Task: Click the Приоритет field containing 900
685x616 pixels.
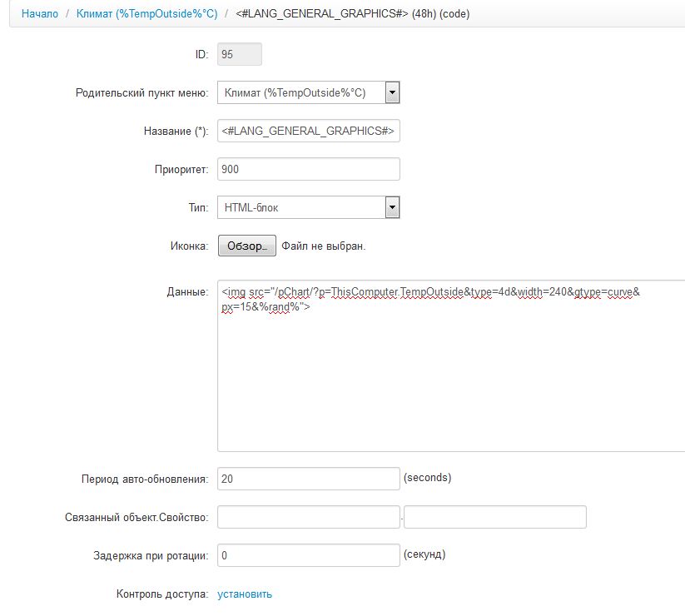Action: [308, 169]
